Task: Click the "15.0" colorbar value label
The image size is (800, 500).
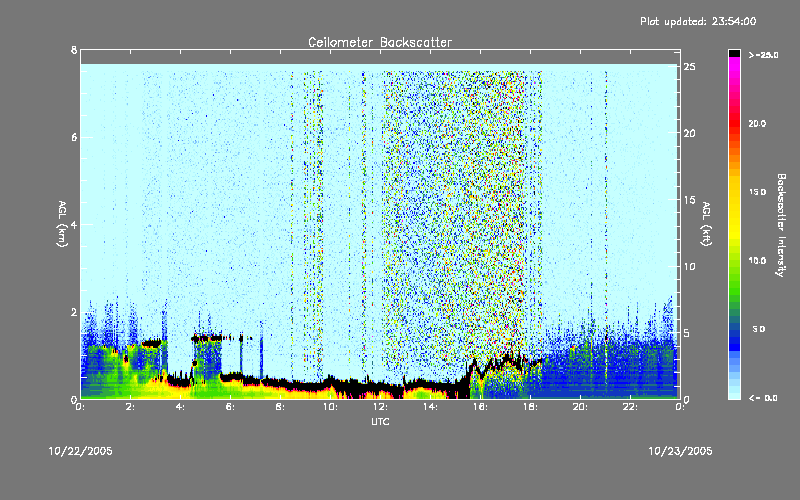Action: tap(757, 192)
